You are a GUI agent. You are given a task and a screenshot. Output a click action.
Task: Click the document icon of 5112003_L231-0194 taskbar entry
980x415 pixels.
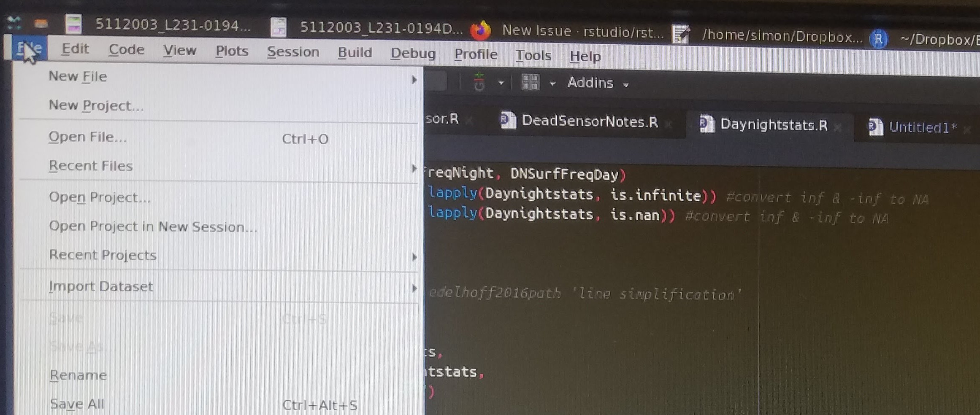click(74, 24)
